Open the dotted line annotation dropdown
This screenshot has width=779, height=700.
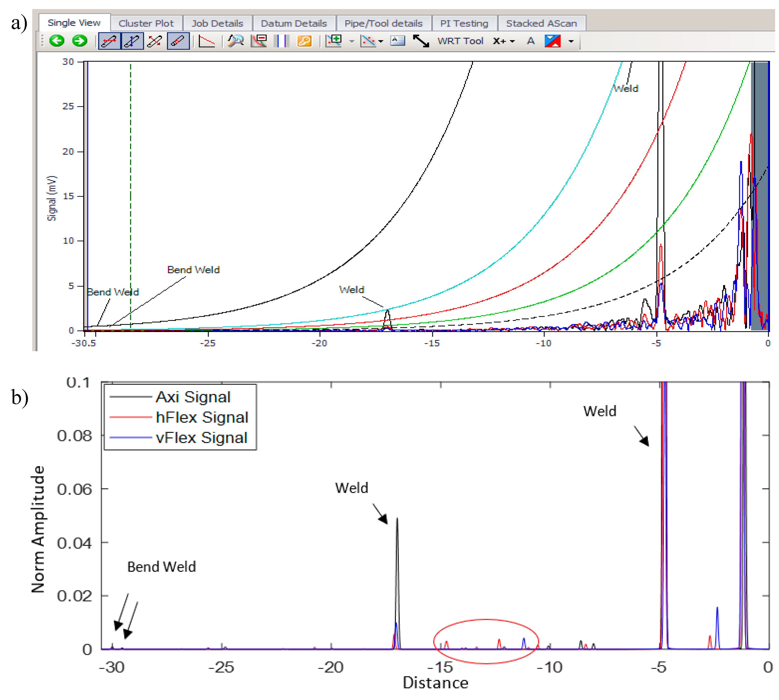pos(381,41)
